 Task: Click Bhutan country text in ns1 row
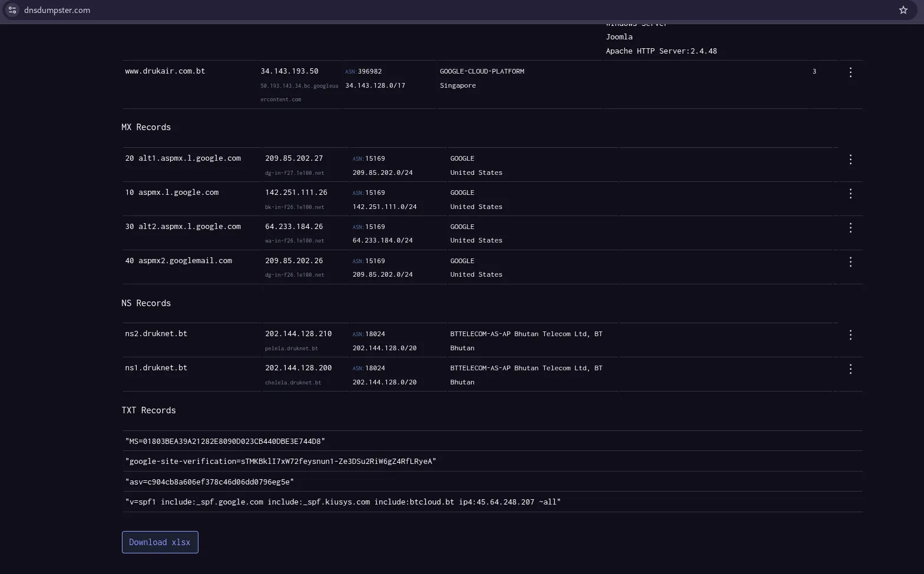[x=462, y=382]
